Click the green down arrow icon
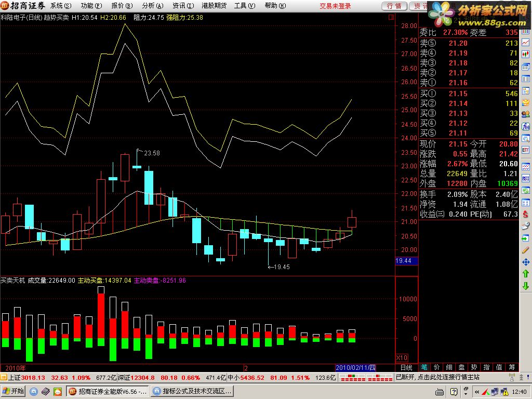 click(x=526, y=286)
